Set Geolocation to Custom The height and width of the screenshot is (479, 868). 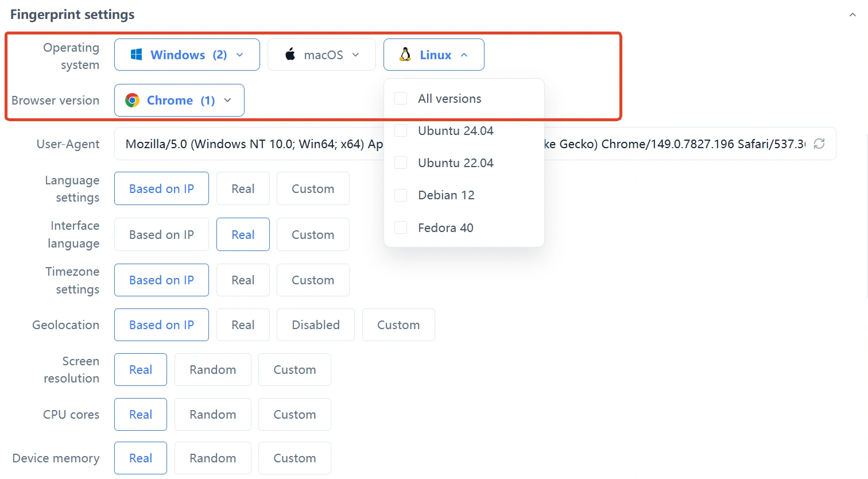[398, 325]
